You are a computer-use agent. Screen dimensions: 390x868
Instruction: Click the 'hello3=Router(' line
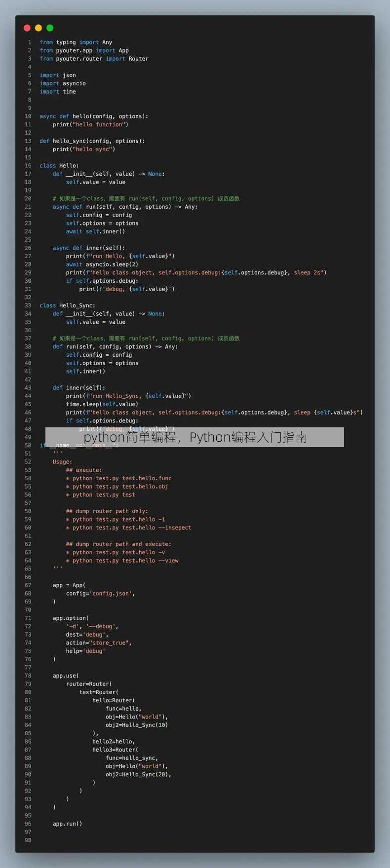(116, 750)
